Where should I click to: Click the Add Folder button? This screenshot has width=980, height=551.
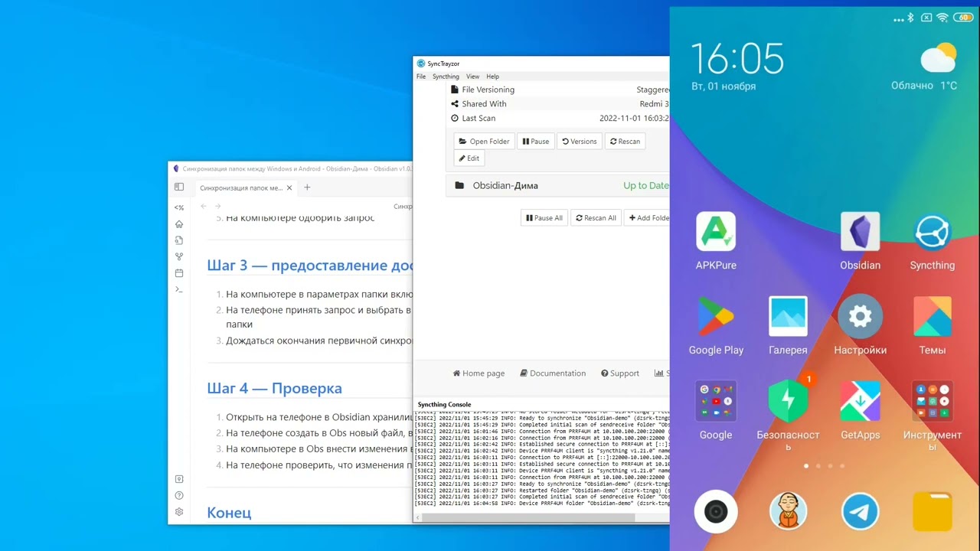pos(648,218)
